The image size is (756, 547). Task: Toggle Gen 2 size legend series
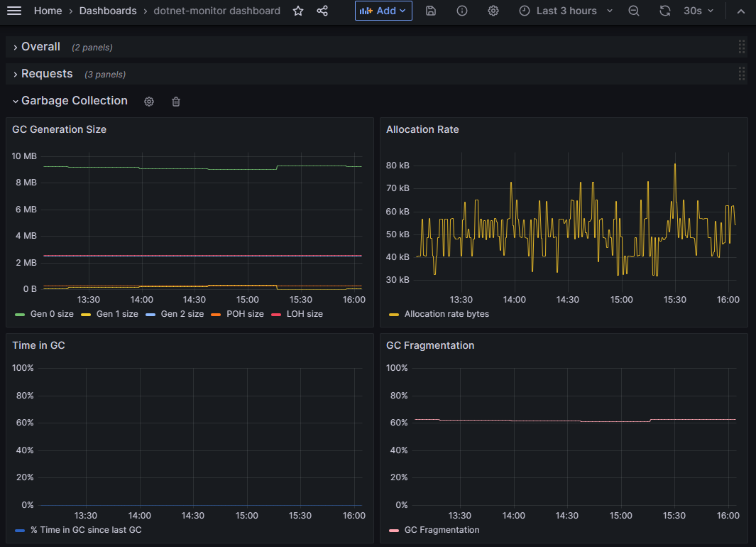coord(182,314)
